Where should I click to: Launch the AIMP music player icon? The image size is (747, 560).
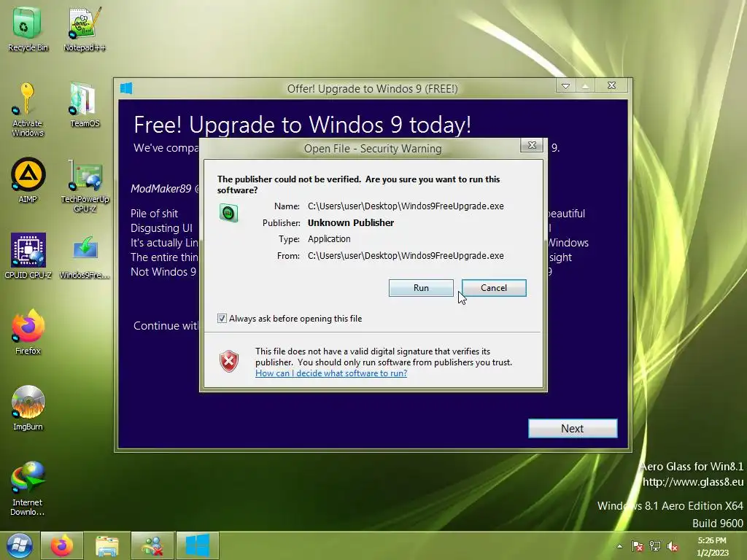tap(28, 180)
